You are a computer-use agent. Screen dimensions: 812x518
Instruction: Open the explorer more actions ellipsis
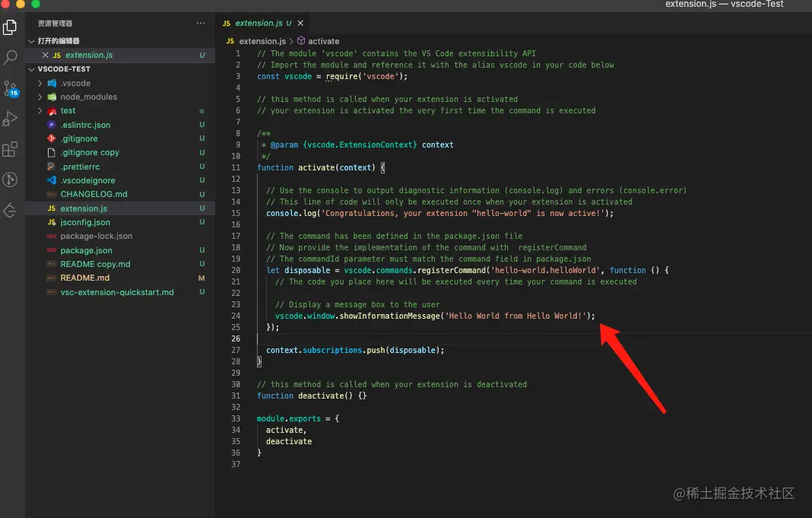201,24
